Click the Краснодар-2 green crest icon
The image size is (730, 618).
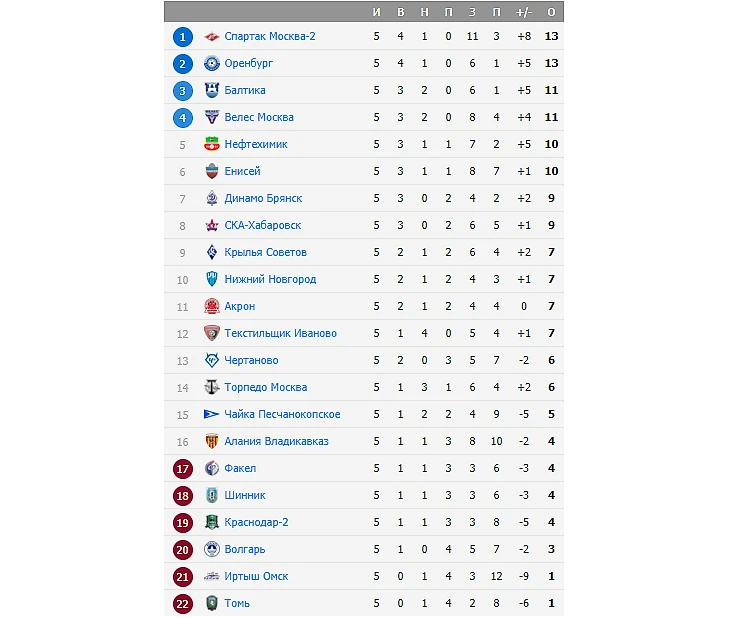[x=212, y=523]
